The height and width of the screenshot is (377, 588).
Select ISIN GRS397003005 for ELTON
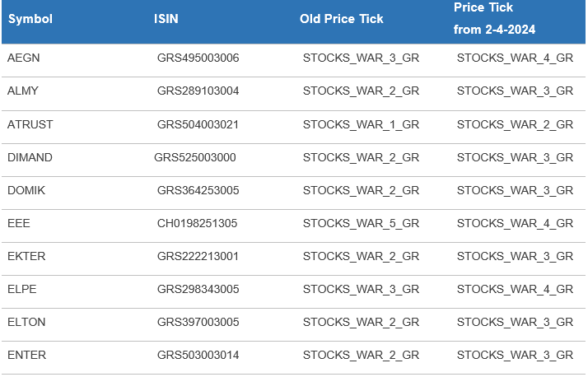[x=198, y=322]
